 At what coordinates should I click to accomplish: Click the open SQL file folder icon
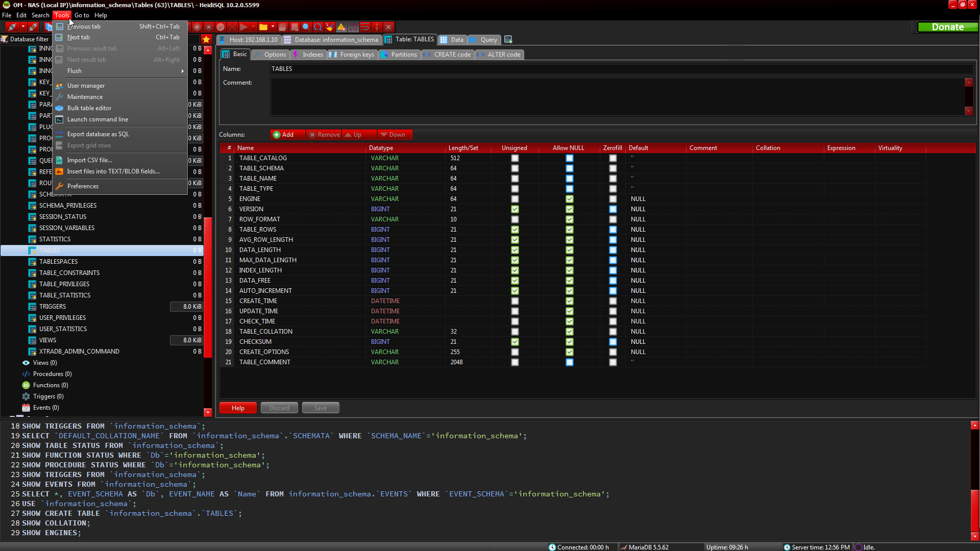click(263, 27)
